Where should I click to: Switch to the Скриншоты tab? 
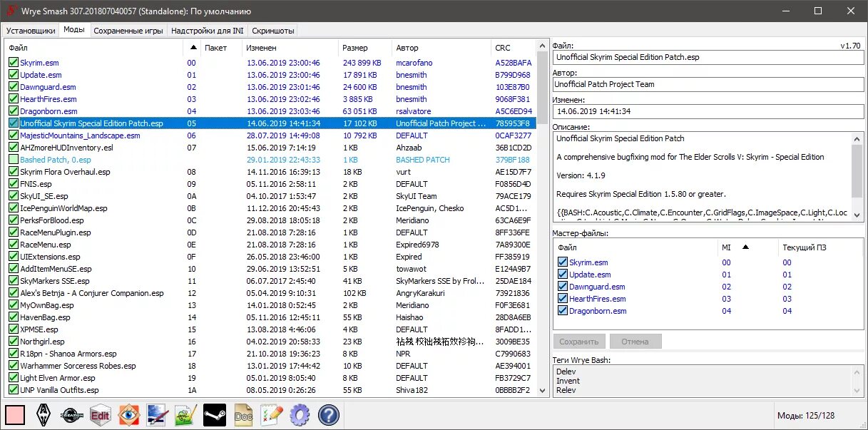point(272,31)
